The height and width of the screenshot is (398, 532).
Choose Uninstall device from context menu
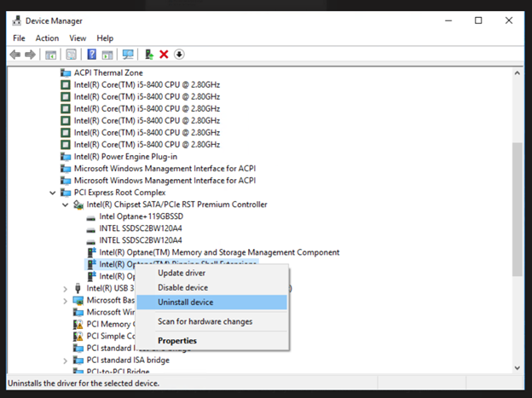click(x=185, y=303)
